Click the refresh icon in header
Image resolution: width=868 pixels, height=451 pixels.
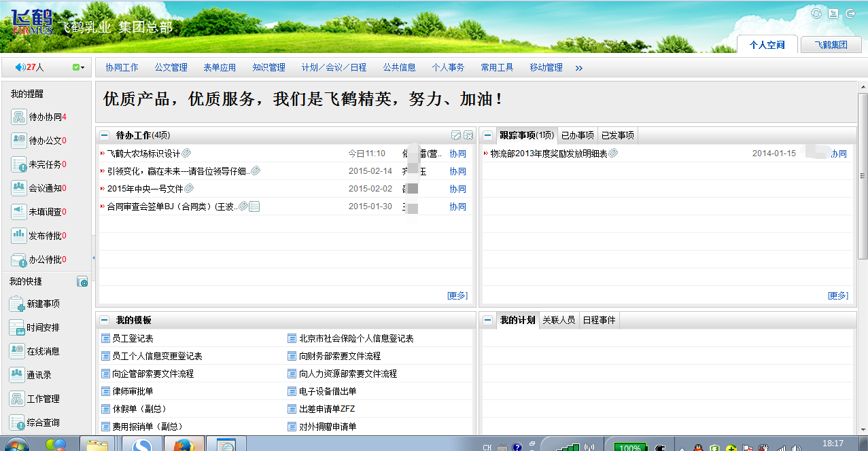tap(816, 14)
